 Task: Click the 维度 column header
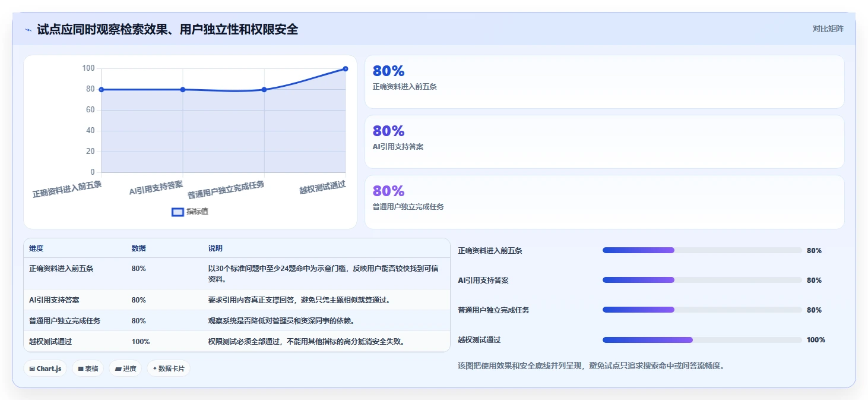pos(36,248)
